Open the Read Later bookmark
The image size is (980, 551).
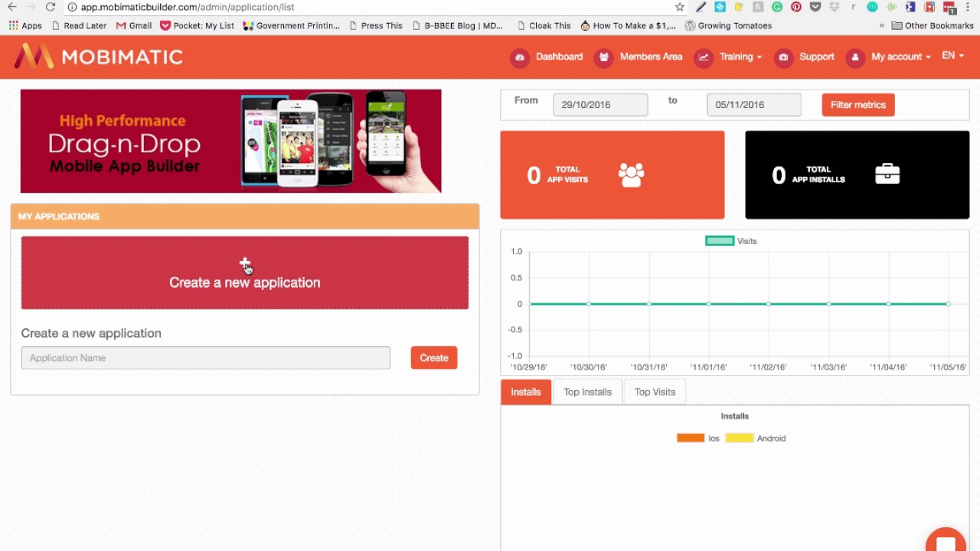(79, 25)
